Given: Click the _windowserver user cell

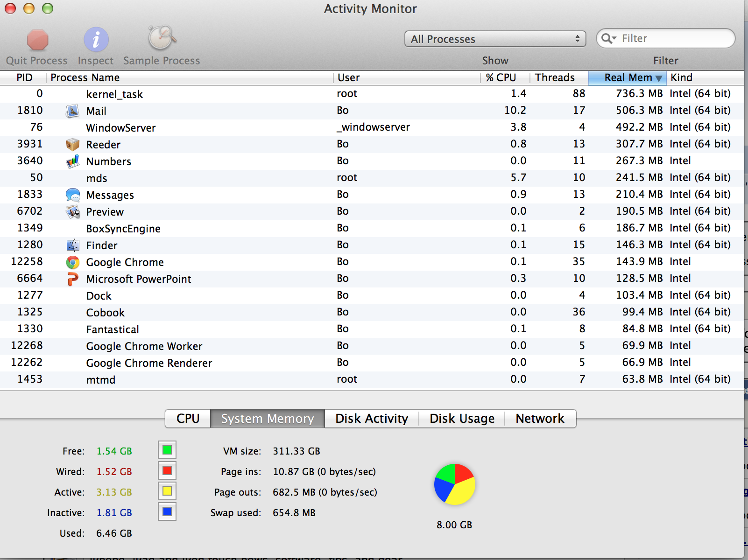Looking at the screenshot, I should [x=373, y=127].
